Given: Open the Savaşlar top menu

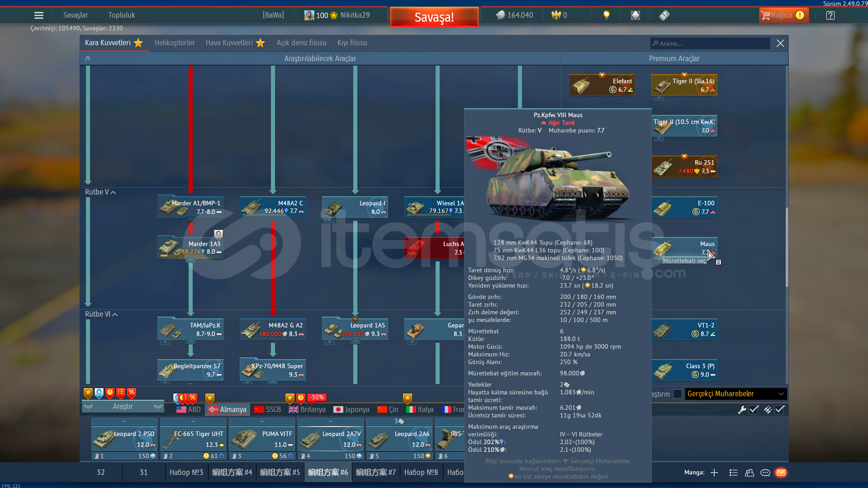Looking at the screenshot, I should click(76, 15).
